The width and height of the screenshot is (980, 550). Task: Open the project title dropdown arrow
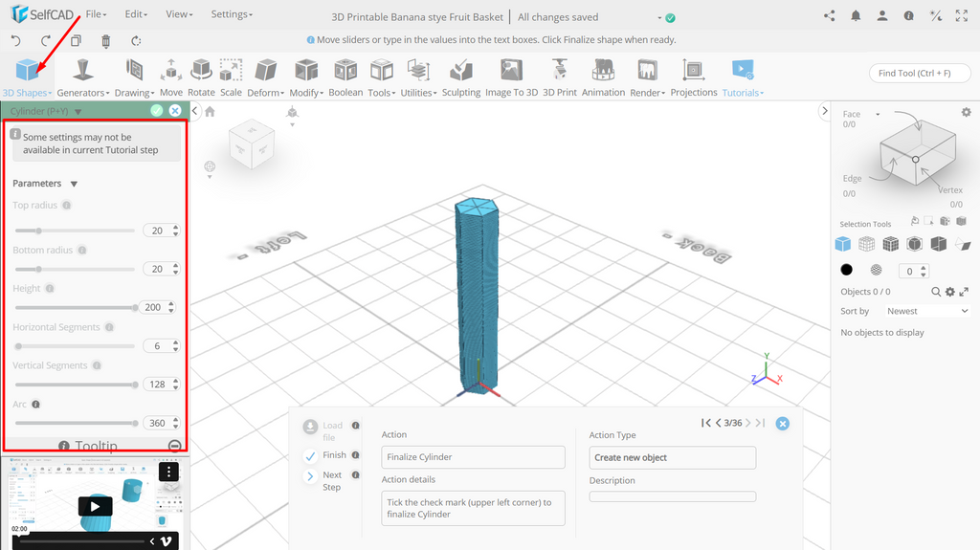coord(659,18)
